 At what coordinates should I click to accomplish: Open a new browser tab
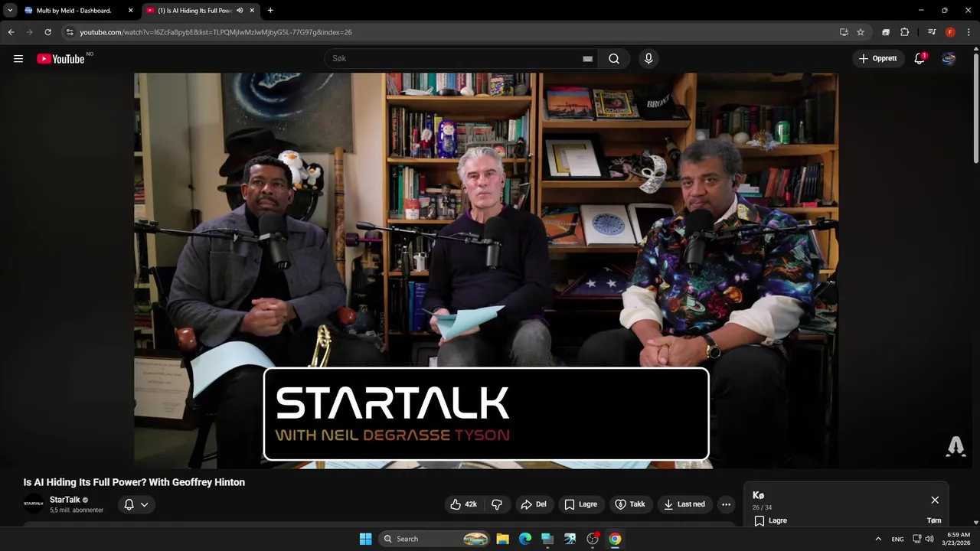[x=270, y=10]
